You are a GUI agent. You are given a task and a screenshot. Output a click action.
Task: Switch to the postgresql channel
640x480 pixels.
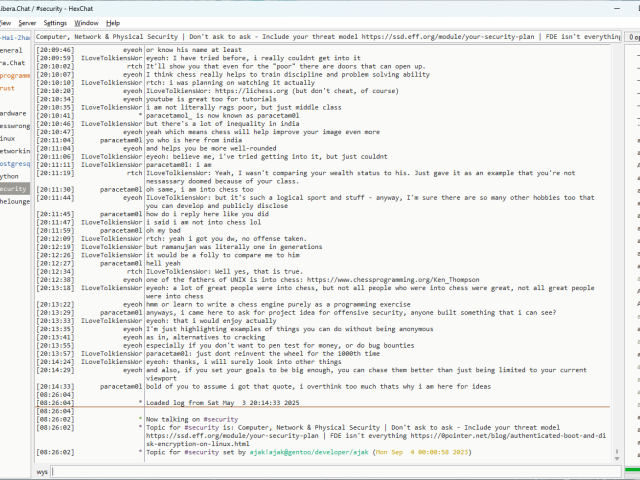pos(15,163)
